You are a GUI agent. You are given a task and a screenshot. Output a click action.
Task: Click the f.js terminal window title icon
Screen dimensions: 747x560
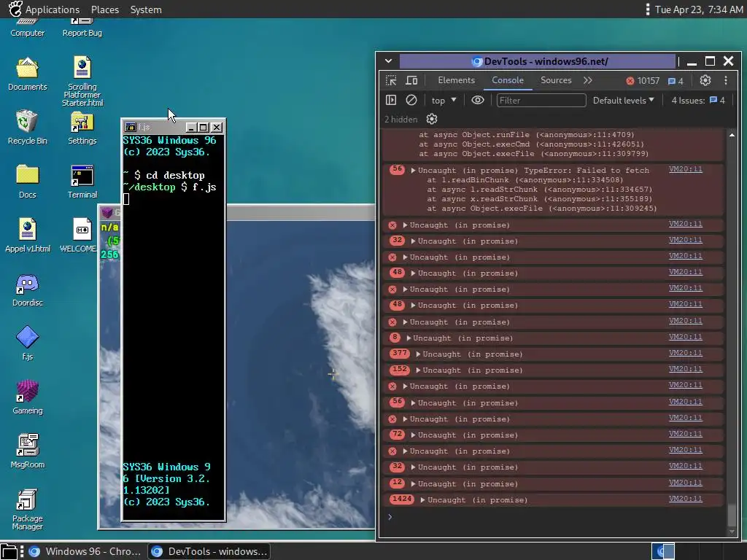coord(130,127)
